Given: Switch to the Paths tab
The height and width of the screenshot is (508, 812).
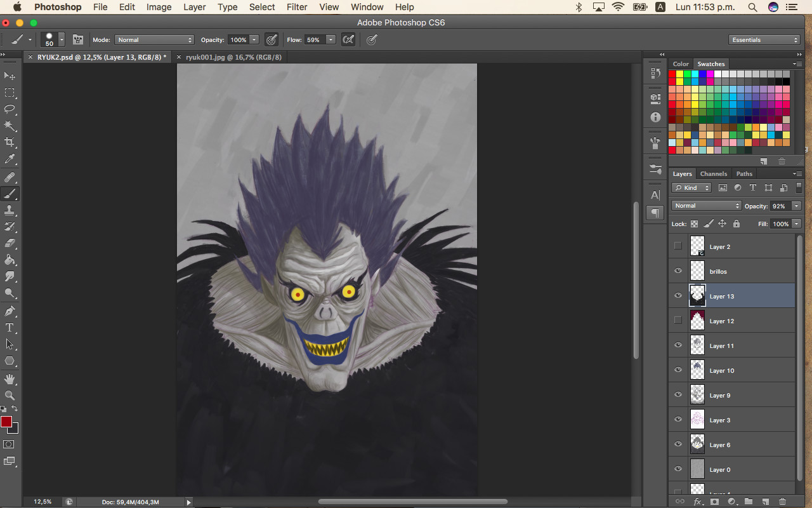Looking at the screenshot, I should [x=744, y=173].
